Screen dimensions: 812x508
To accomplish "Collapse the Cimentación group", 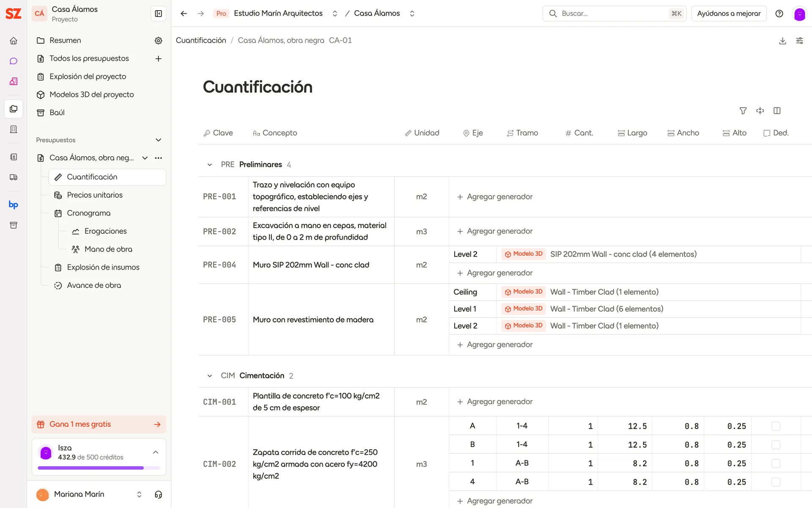I will [x=209, y=376].
